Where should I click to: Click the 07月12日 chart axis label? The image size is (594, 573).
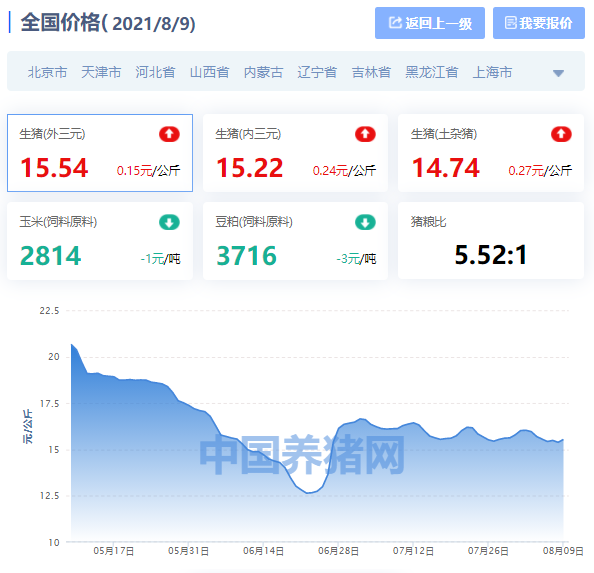413,551
